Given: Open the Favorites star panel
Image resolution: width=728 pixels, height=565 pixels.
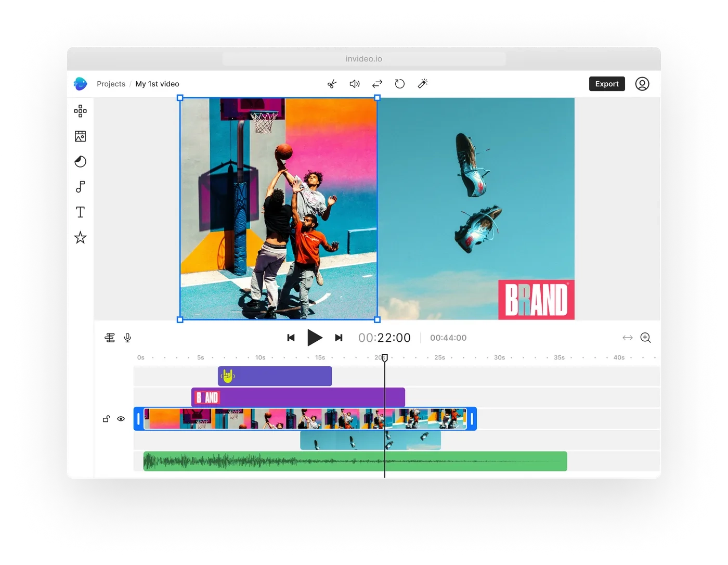Looking at the screenshot, I should [80, 237].
